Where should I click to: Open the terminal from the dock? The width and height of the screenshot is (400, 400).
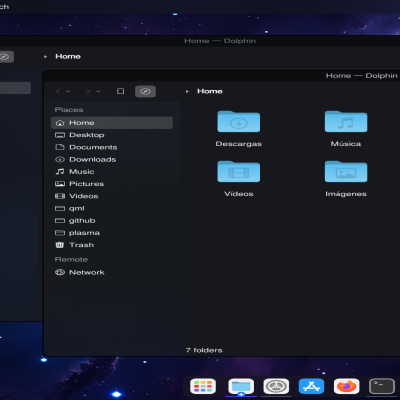tap(382, 387)
